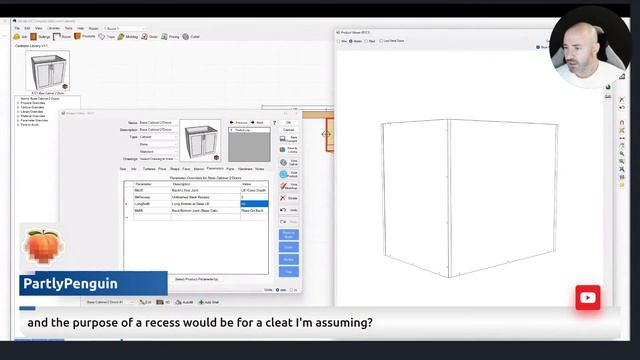Expand the Parameter Overrides tree node
The image size is (640, 360).
[18, 120]
